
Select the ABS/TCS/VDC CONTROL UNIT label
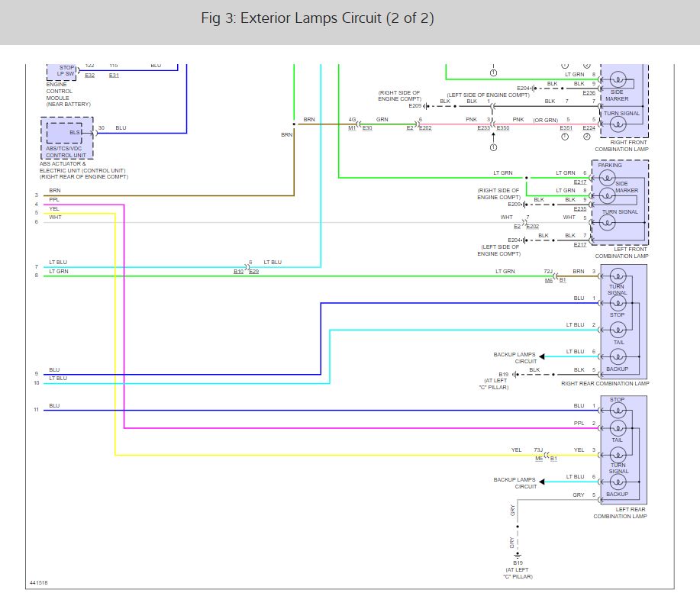65,152
